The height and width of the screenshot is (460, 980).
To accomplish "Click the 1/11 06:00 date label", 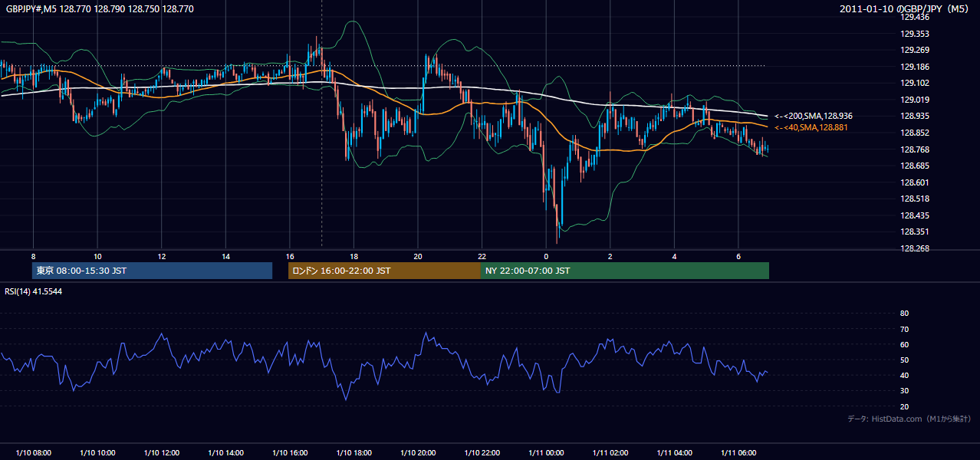I will pos(738,453).
